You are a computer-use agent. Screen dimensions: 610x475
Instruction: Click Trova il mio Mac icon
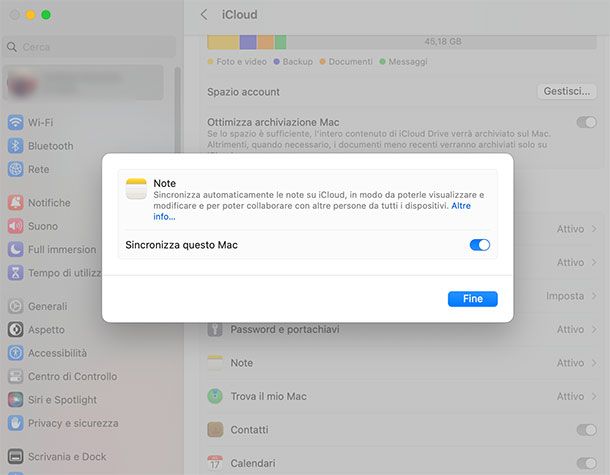[x=215, y=396]
